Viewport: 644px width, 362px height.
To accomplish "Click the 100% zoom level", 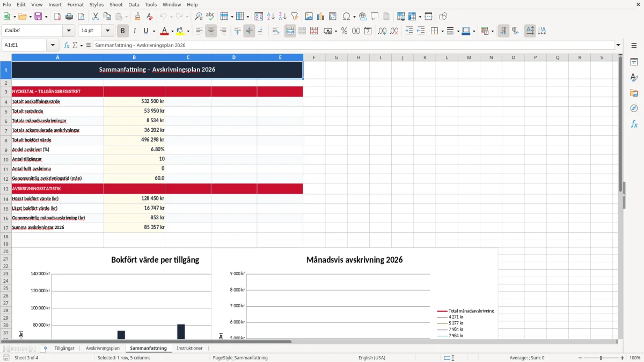I will (635, 358).
